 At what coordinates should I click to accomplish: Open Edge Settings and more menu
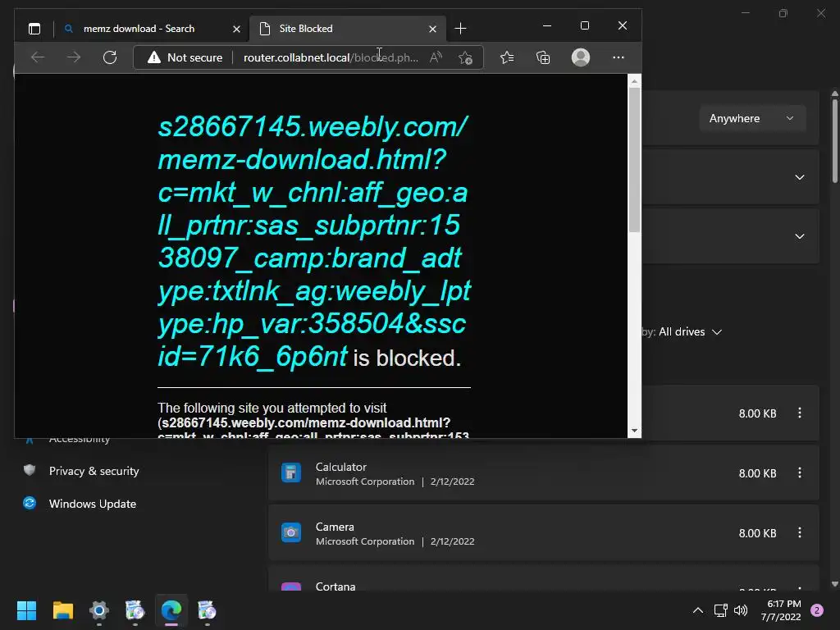click(x=619, y=57)
